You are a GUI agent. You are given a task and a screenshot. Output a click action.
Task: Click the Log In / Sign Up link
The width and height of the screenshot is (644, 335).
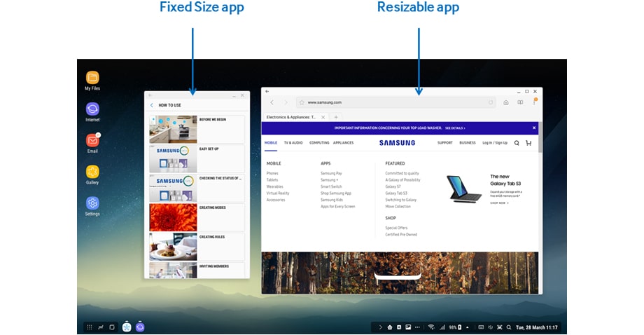494,143
